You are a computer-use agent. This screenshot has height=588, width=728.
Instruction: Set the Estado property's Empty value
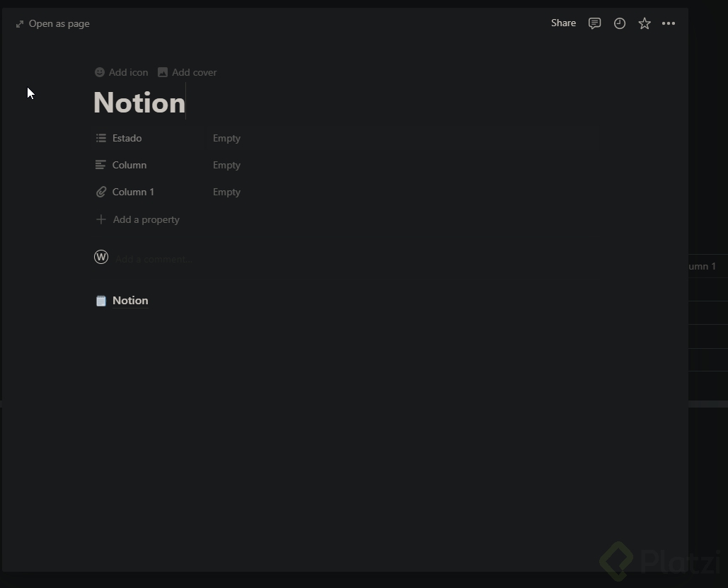click(226, 138)
